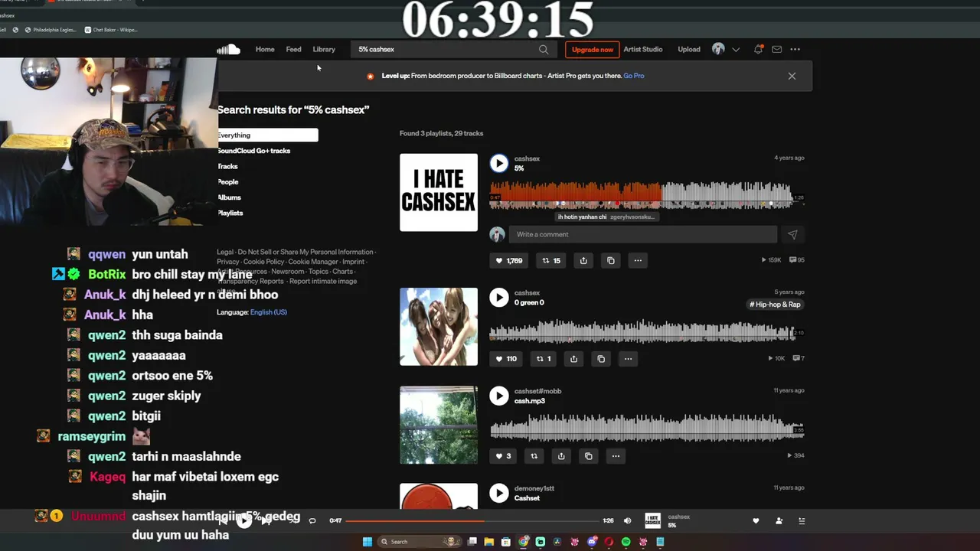Open the notifications bell

[758, 49]
